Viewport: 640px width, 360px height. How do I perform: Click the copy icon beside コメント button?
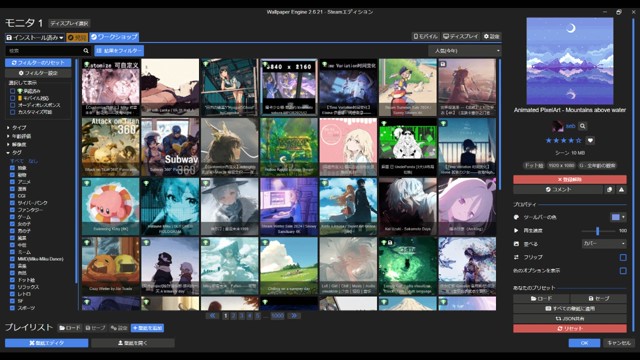click(x=609, y=189)
